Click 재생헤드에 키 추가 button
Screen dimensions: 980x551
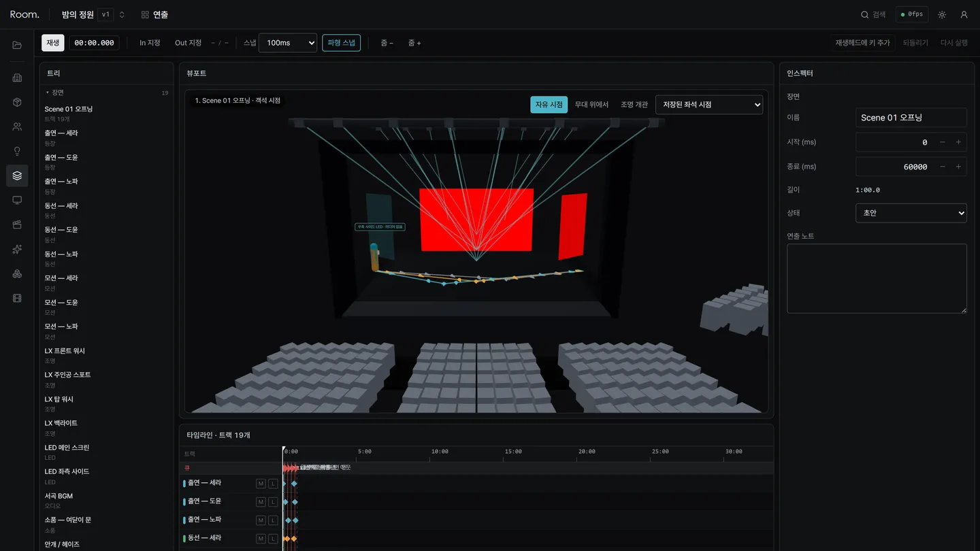[x=862, y=43]
